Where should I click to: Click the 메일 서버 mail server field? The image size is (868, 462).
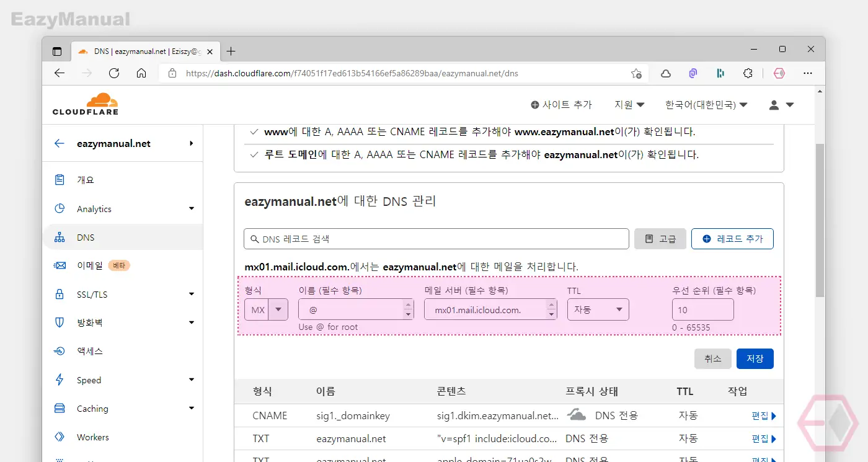[490, 309]
